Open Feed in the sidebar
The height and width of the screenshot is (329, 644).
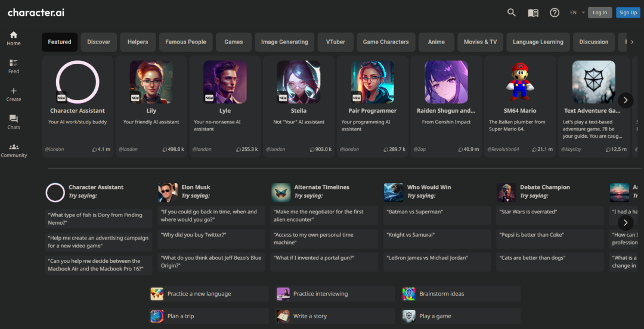[x=14, y=67]
